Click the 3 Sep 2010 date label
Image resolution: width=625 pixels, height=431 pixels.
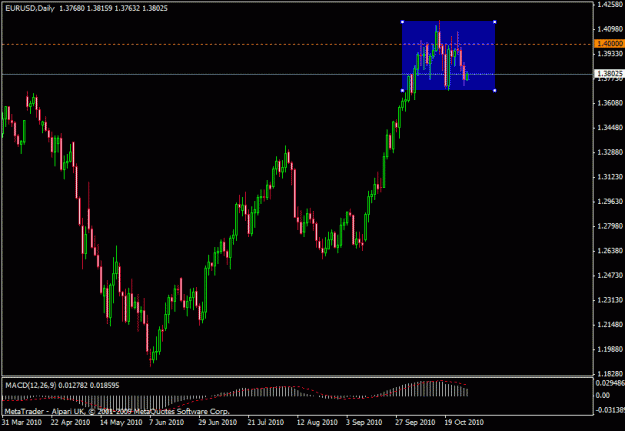pos(364,422)
